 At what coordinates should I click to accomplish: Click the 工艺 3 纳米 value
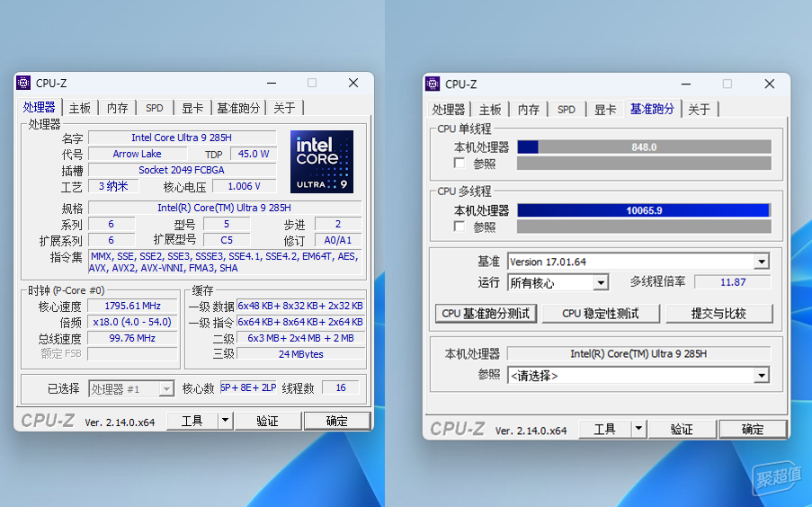[x=113, y=186]
